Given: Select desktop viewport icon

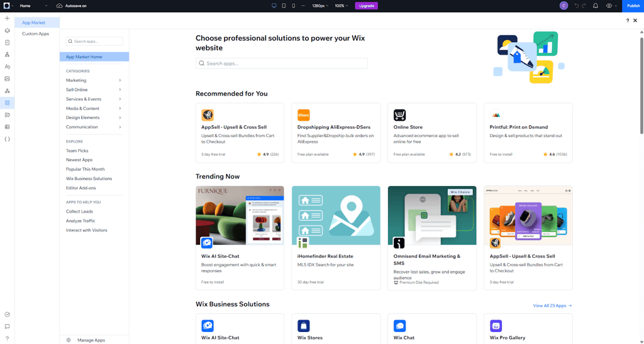Looking at the screenshot, I should point(274,6).
